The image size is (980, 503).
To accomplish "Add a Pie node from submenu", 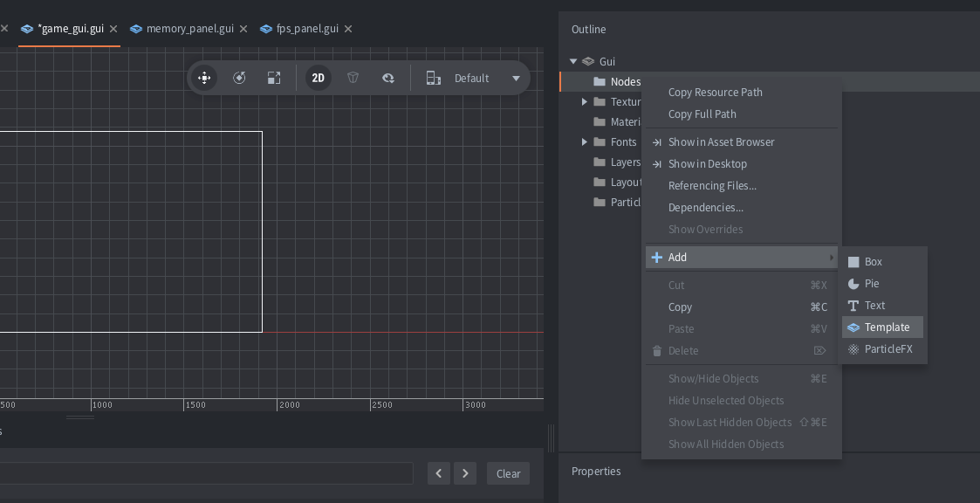I will pyautogui.click(x=871, y=284).
